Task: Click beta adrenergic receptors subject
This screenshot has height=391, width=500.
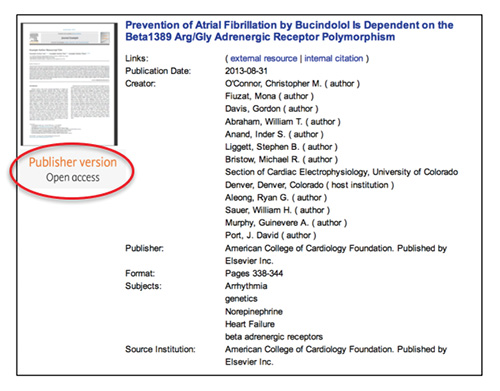Action: 274,337
